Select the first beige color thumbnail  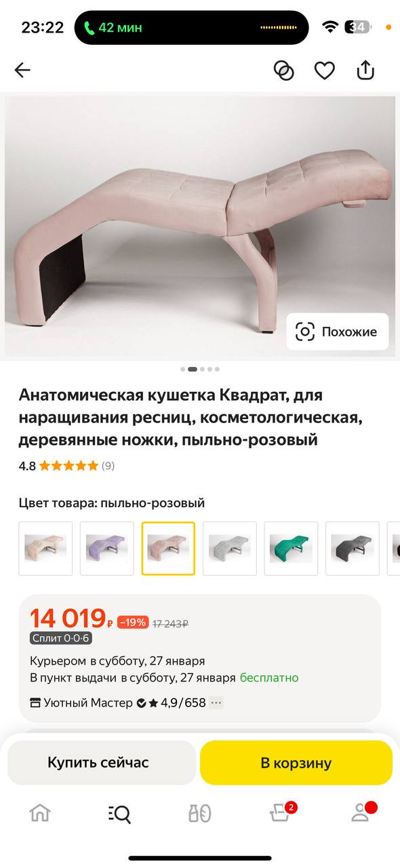45,548
